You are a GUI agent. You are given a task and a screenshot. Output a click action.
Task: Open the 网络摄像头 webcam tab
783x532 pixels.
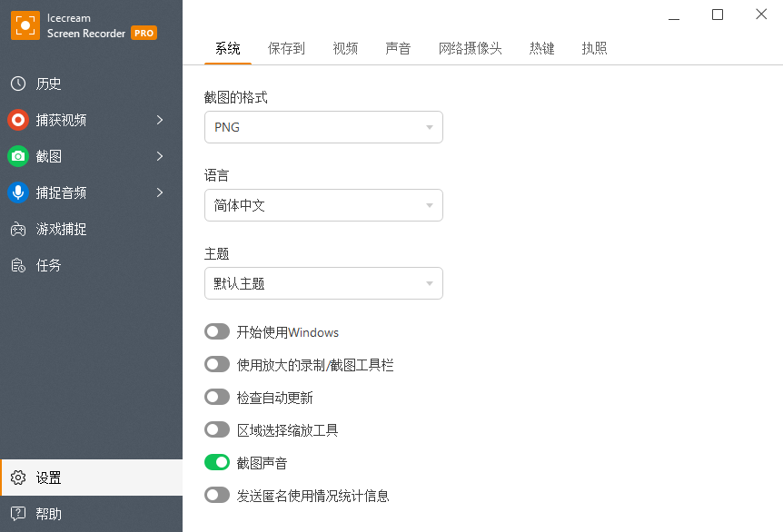pos(470,49)
